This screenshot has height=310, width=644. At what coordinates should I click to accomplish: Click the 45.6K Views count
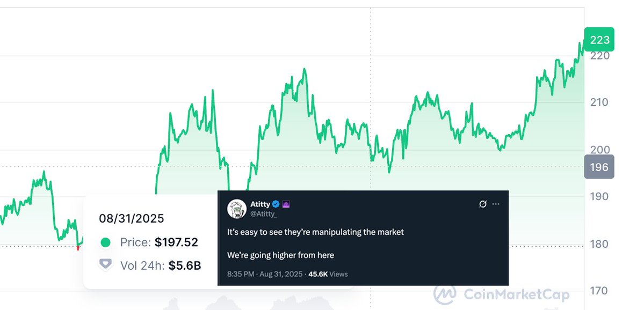tap(328, 274)
